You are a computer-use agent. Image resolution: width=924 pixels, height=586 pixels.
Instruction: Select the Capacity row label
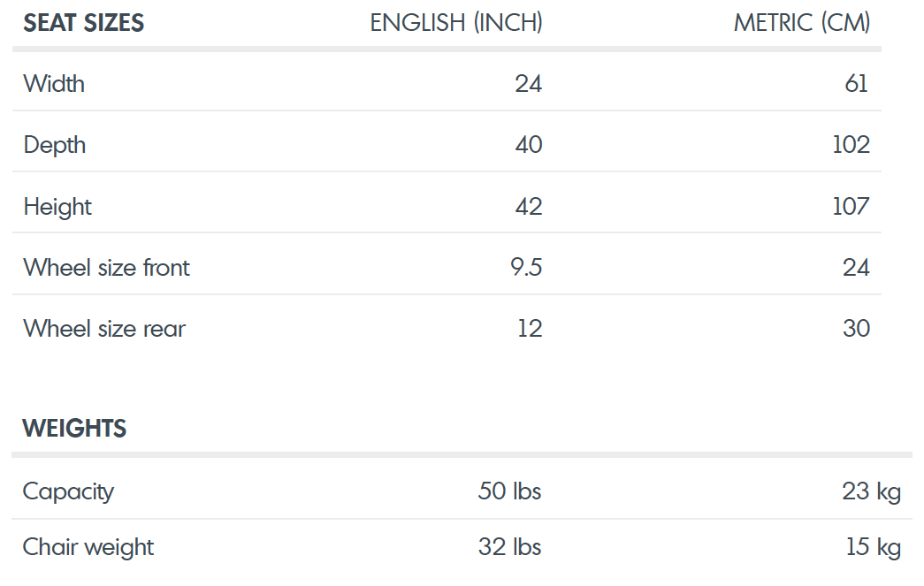pos(68,491)
